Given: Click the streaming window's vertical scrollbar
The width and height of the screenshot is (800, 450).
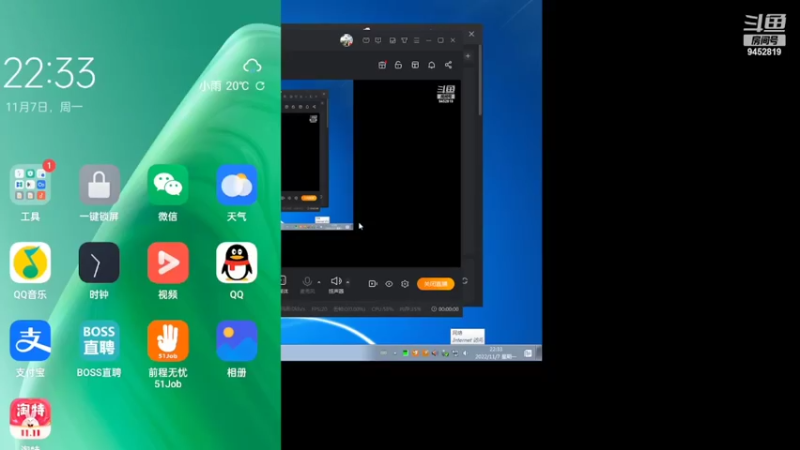Looking at the screenshot, I should (480, 80).
